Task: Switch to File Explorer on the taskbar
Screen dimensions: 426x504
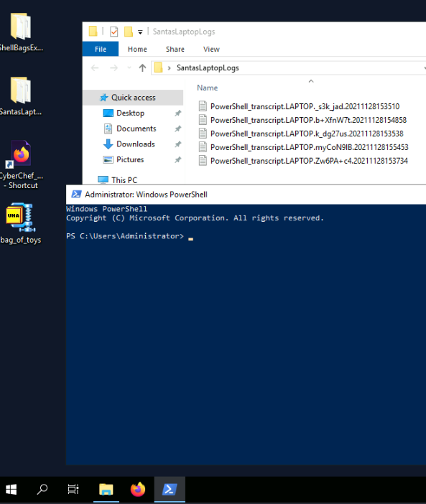Action: (106, 490)
